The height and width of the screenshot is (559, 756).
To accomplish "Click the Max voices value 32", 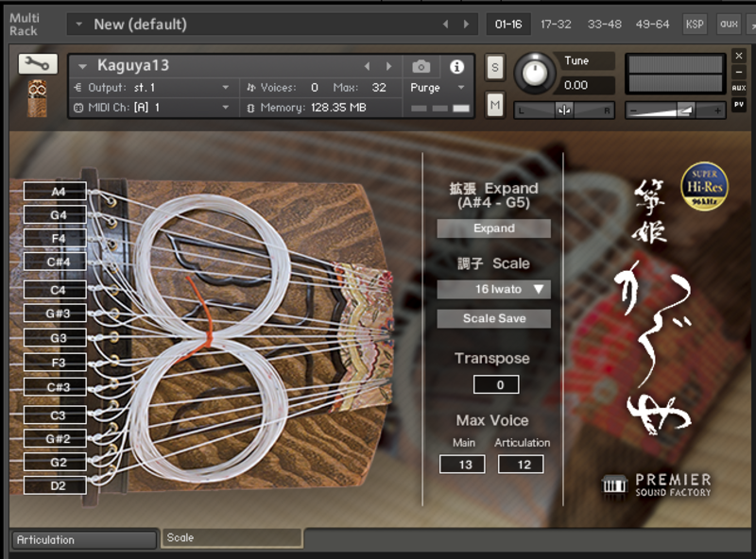I will pyautogui.click(x=379, y=88).
